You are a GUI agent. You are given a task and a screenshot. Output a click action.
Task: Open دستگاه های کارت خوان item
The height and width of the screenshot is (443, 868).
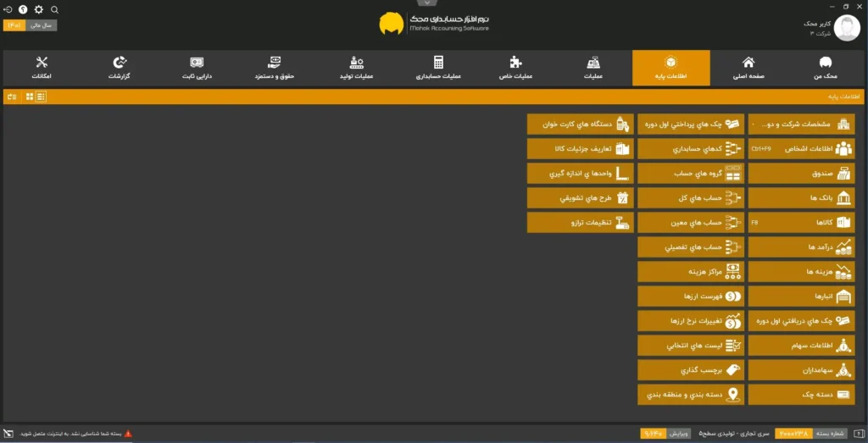580,124
